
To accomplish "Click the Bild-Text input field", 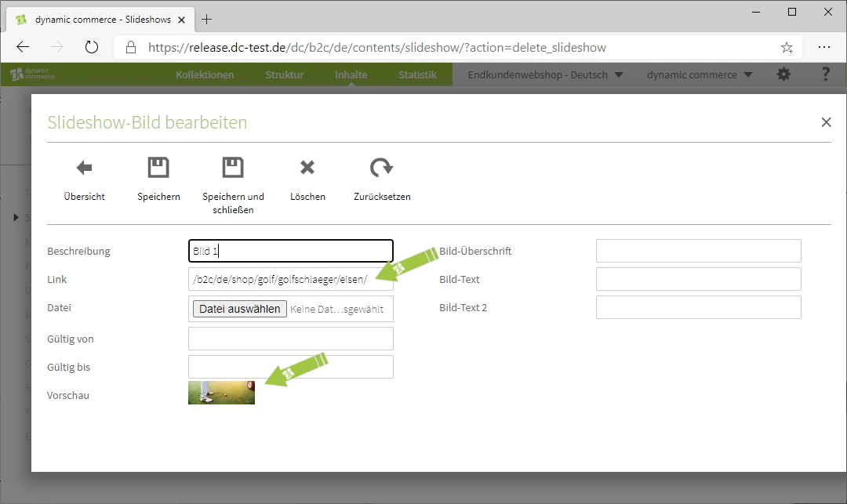I will 699,279.
